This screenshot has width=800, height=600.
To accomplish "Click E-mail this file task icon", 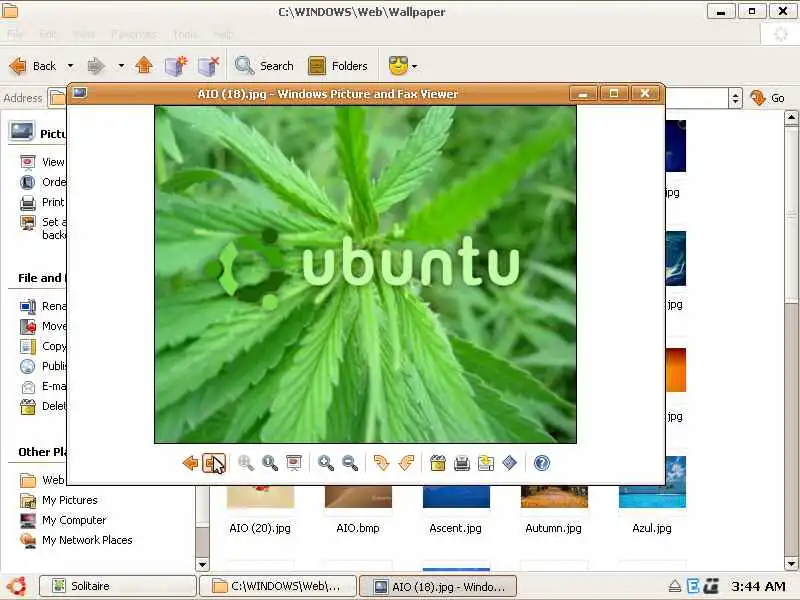I will tap(28, 387).
